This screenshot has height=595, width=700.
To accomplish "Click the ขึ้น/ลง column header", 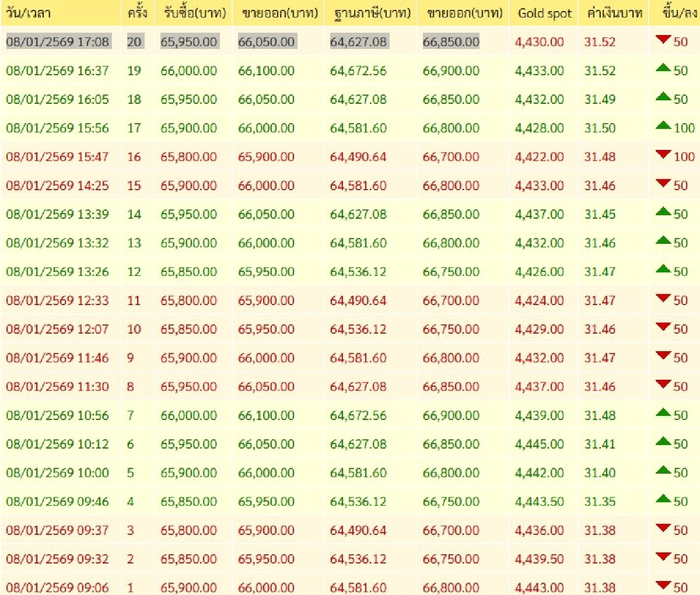I will pos(680,13).
